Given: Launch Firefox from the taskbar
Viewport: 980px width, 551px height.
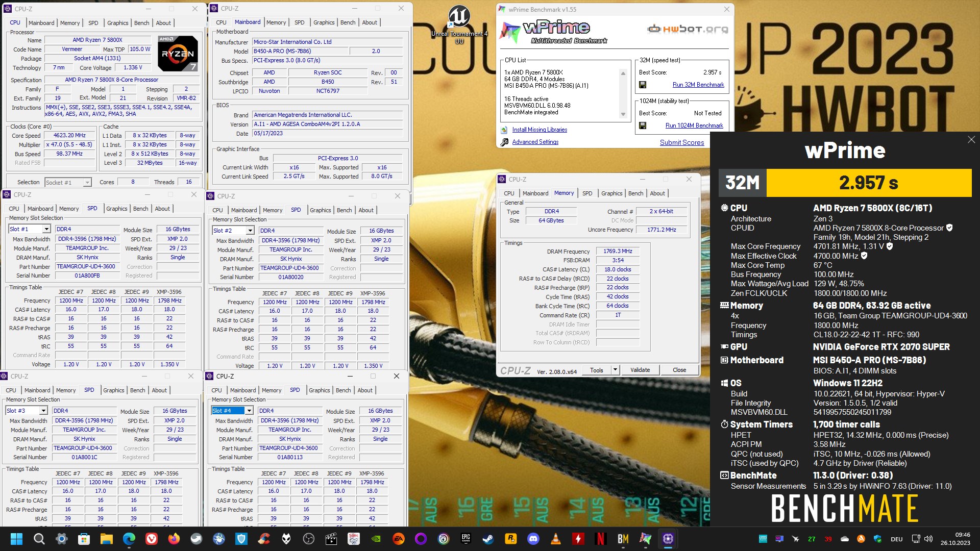Looking at the screenshot, I should [174, 539].
